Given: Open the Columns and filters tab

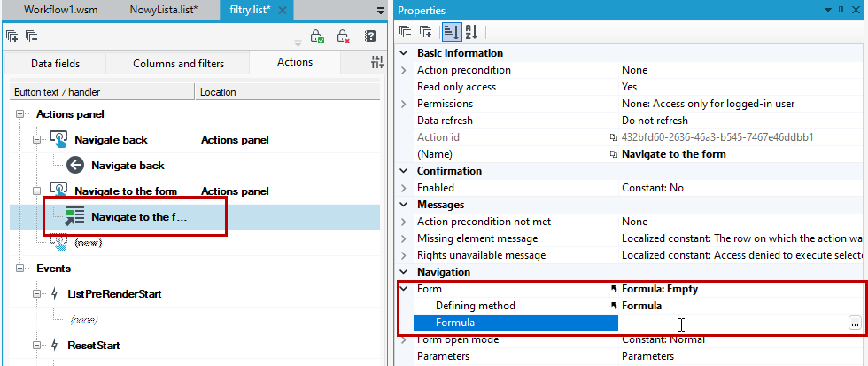Looking at the screenshot, I should pyautogui.click(x=178, y=64).
